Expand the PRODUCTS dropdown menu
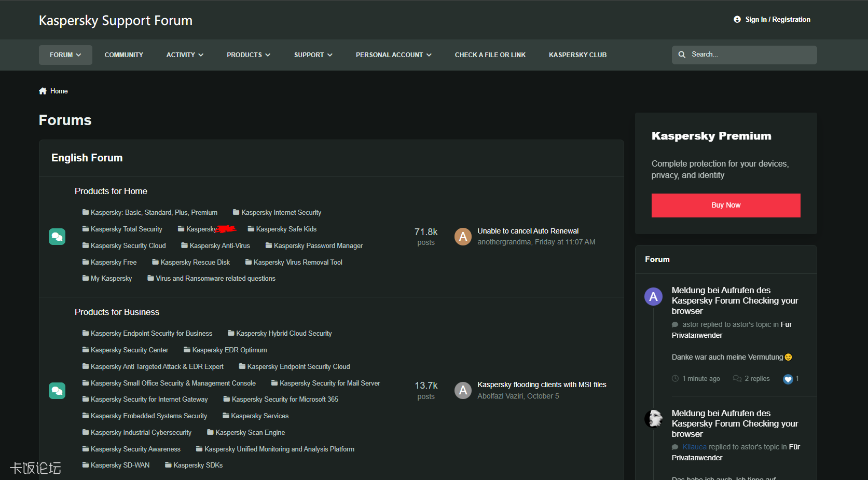 point(249,55)
